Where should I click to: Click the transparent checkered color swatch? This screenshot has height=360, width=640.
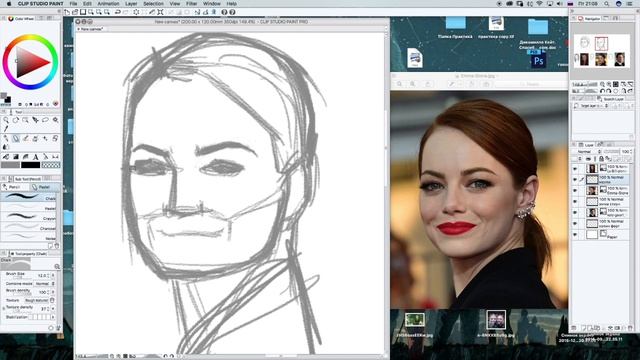click(51, 165)
